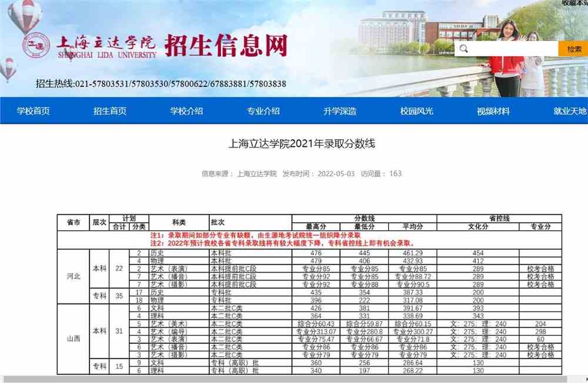Click the 平均分 column header
The width and height of the screenshot is (588, 383).
(413, 227)
